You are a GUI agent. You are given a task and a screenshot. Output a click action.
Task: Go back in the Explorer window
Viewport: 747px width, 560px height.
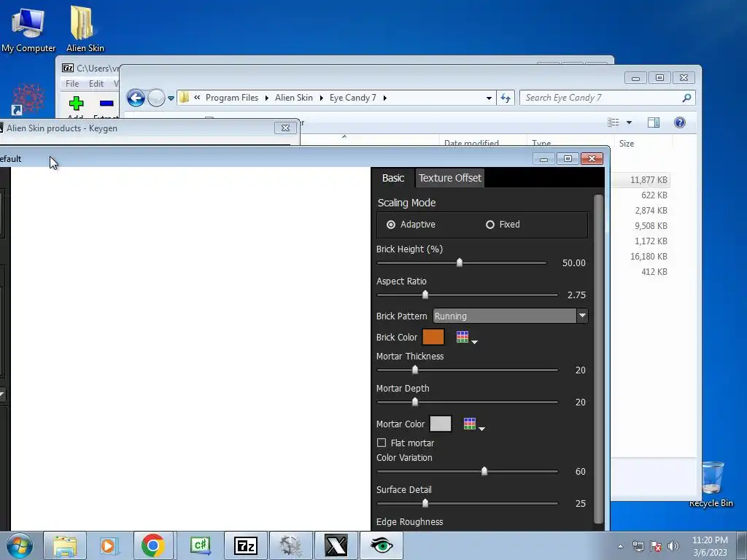point(136,98)
